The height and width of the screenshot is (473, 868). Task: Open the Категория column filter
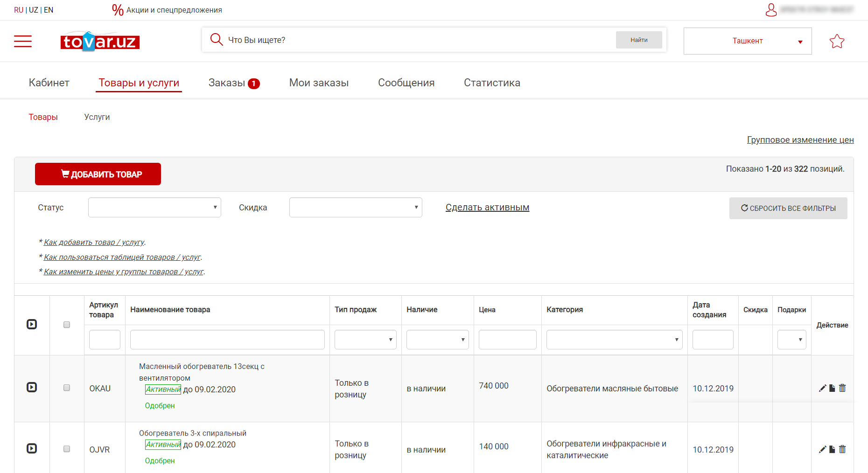pyautogui.click(x=615, y=340)
